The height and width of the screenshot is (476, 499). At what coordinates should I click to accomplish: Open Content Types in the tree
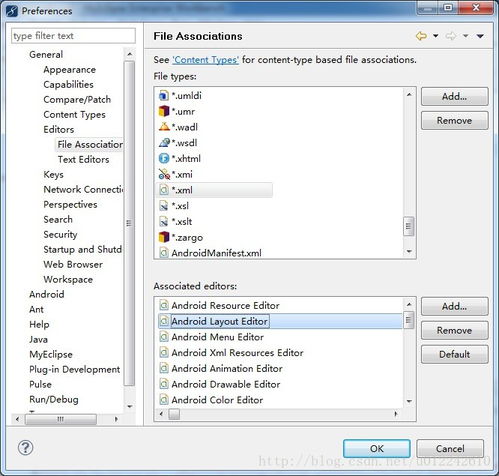(74, 114)
